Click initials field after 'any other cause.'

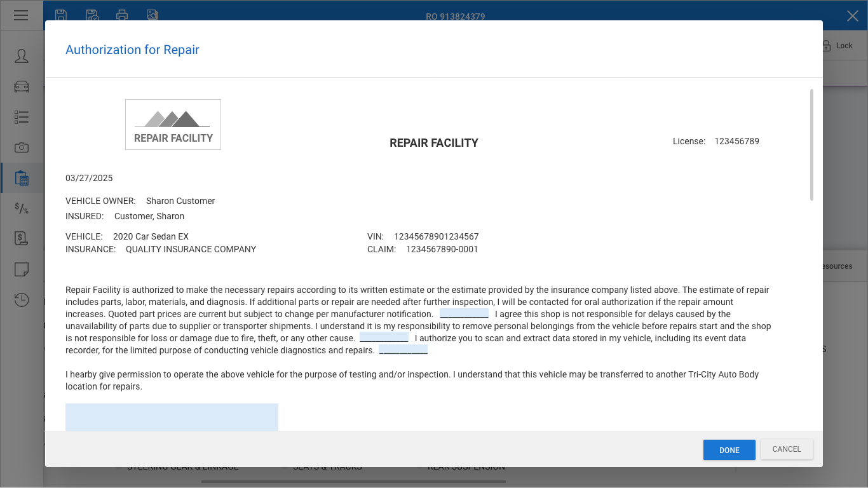click(x=384, y=337)
